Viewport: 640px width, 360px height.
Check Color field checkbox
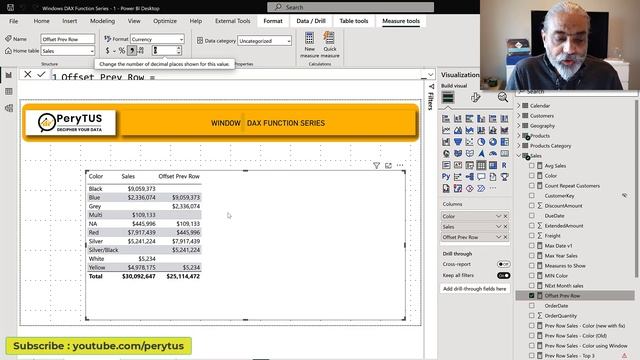point(531,176)
